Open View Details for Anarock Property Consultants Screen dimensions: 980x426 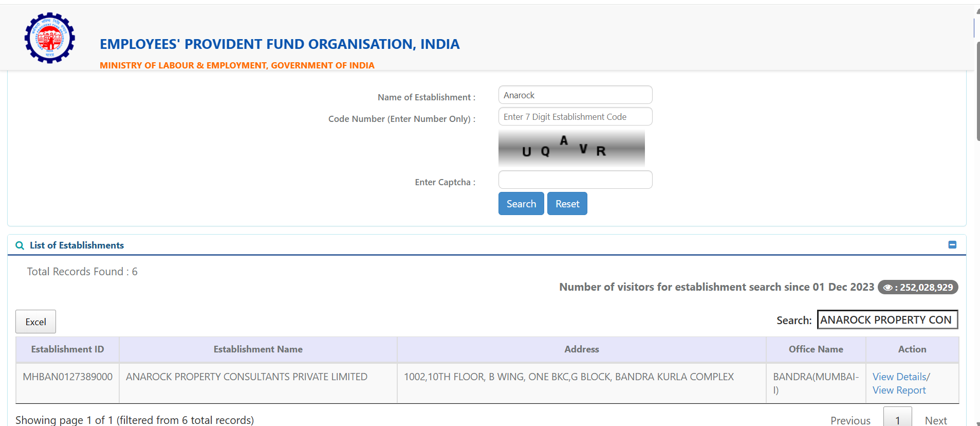899,377
